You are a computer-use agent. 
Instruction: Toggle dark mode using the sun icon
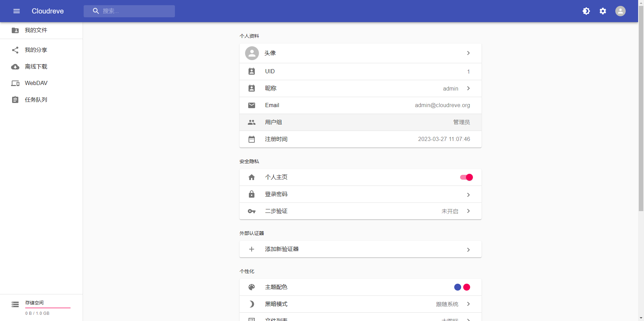586,11
